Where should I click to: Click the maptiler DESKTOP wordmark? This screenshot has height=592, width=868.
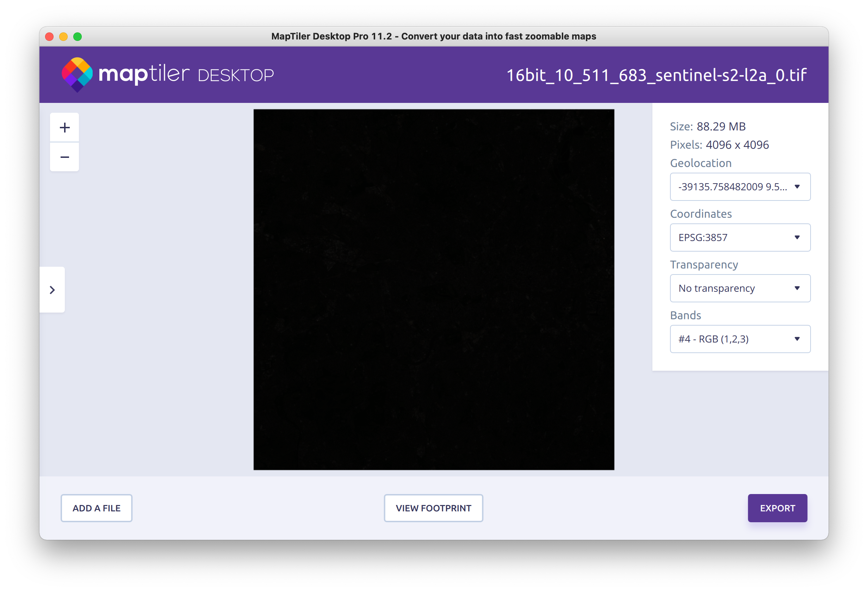[186, 74]
